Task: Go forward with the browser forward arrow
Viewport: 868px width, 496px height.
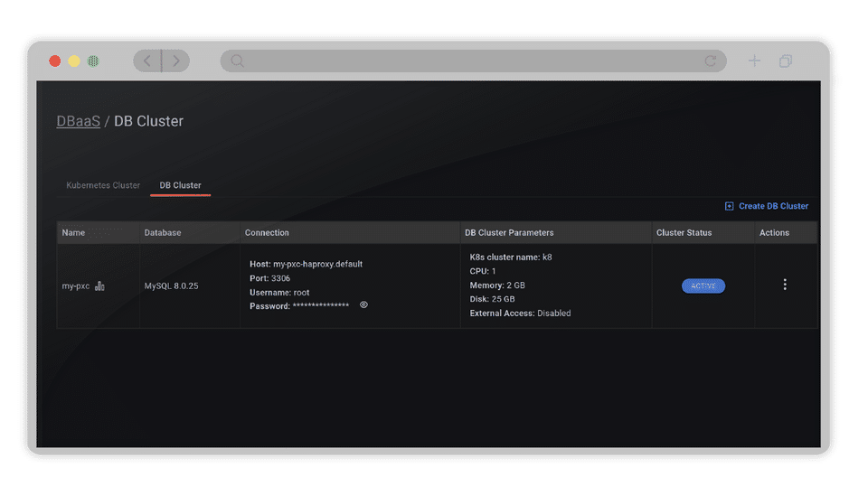Action: pyautogui.click(x=175, y=61)
